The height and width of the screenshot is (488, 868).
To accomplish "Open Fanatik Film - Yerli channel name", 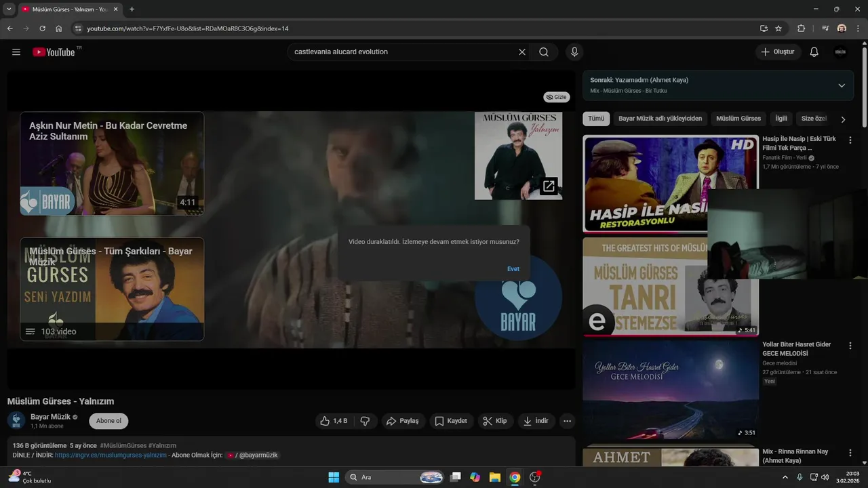I will click(x=784, y=158).
